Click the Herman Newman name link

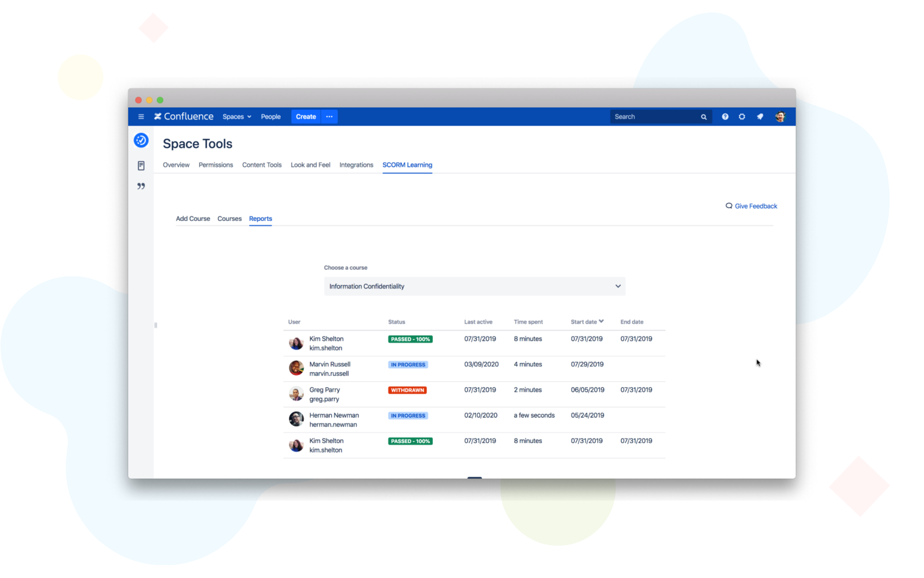click(334, 415)
